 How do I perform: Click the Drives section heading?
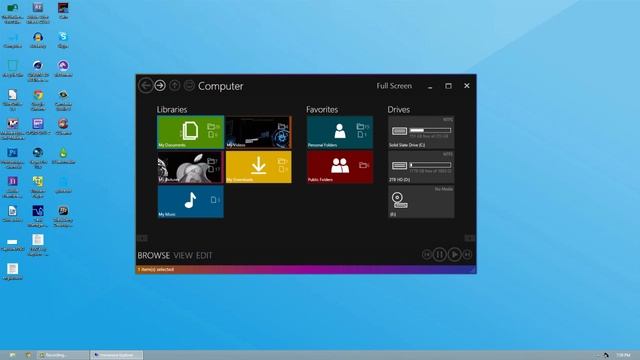click(399, 109)
